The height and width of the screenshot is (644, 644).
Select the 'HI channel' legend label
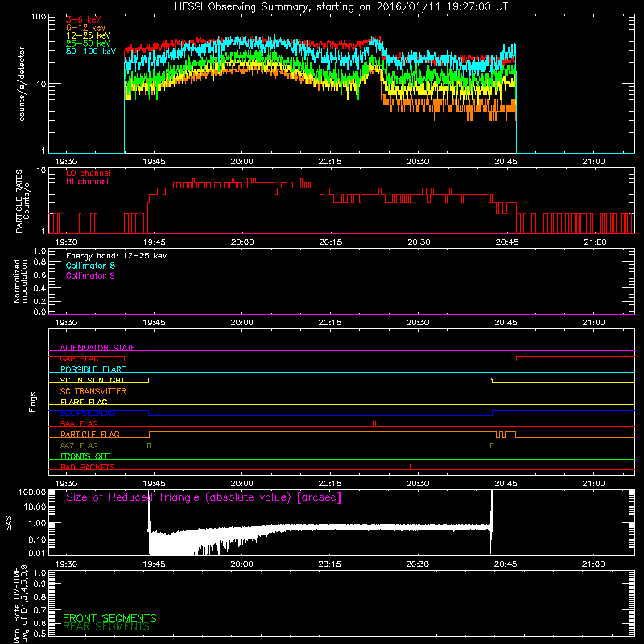pos(87,182)
